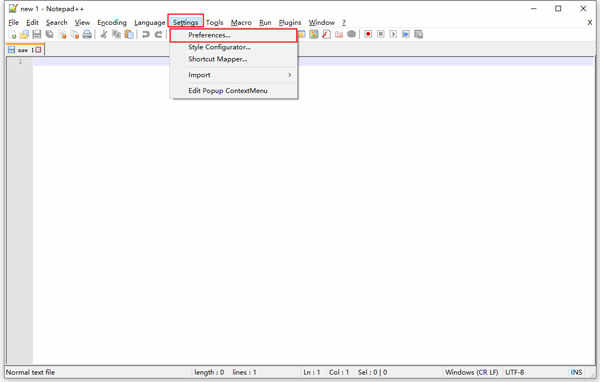Toggle INS insert mode in status bar
The width and height of the screenshot is (600, 382).
pos(576,372)
